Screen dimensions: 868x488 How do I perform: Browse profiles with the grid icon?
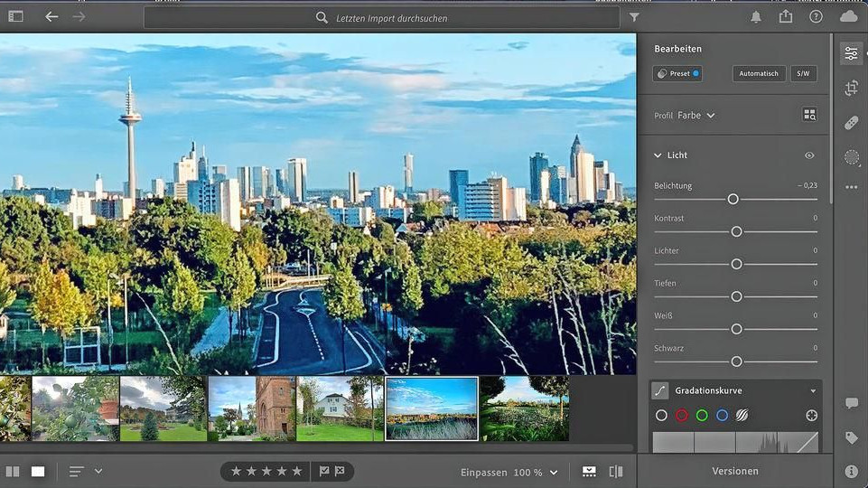tap(809, 115)
